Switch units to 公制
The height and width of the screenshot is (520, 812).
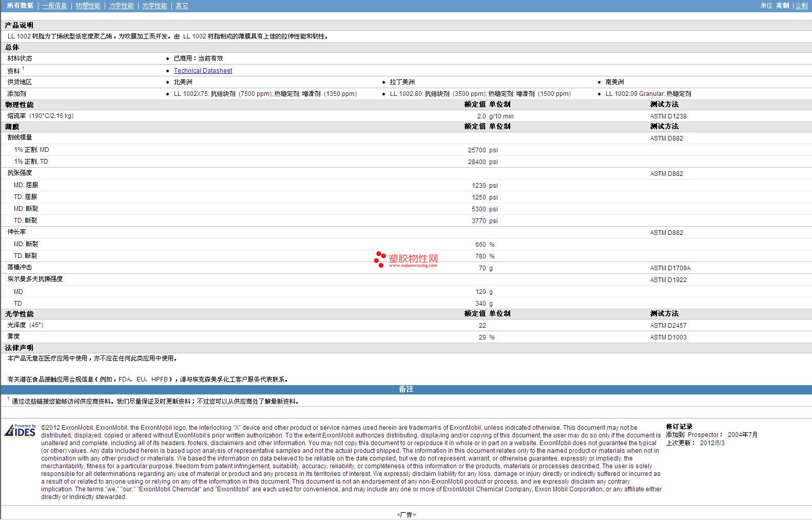tap(801, 6)
